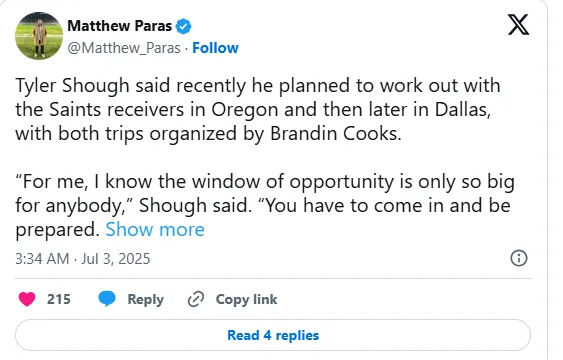
Task: Click the divider line above the actions
Action: pos(273,278)
